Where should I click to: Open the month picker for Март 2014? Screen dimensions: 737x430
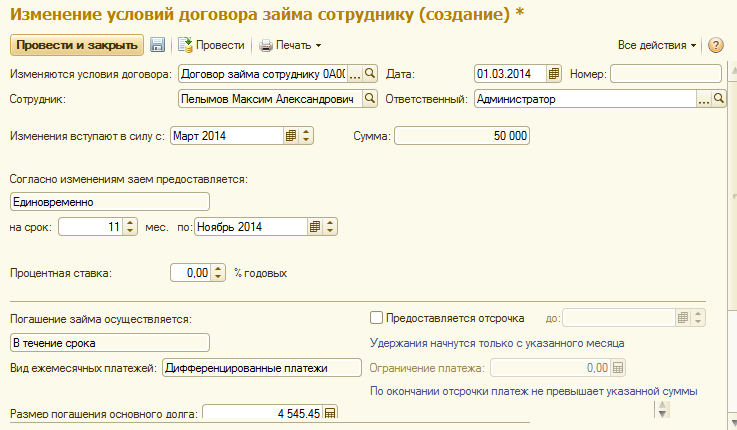tap(290, 135)
